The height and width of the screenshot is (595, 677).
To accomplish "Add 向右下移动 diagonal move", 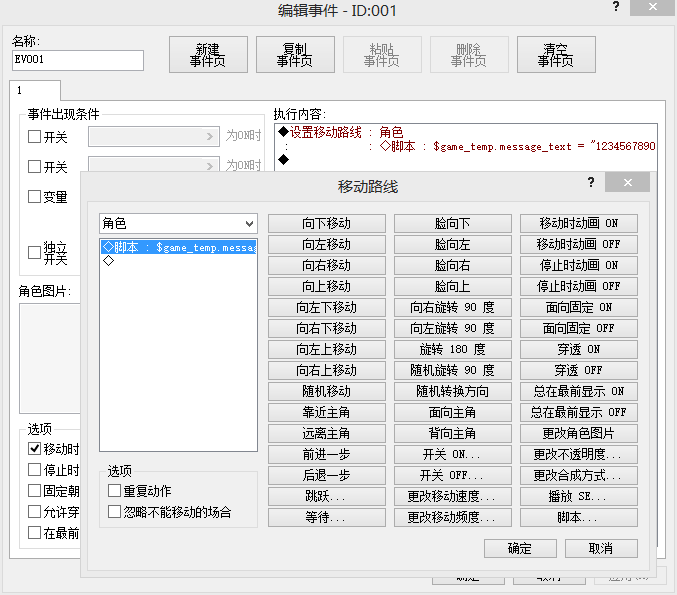I will click(x=326, y=329).
